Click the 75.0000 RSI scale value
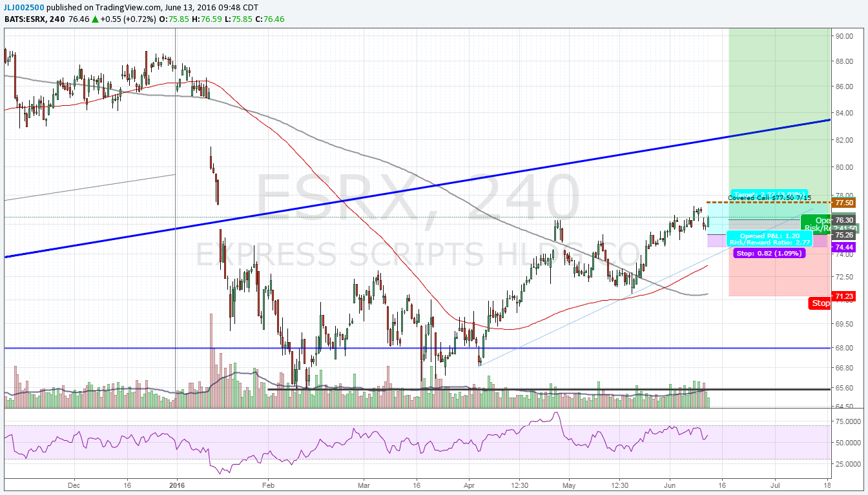868x495 pixels. coord(847,421)
